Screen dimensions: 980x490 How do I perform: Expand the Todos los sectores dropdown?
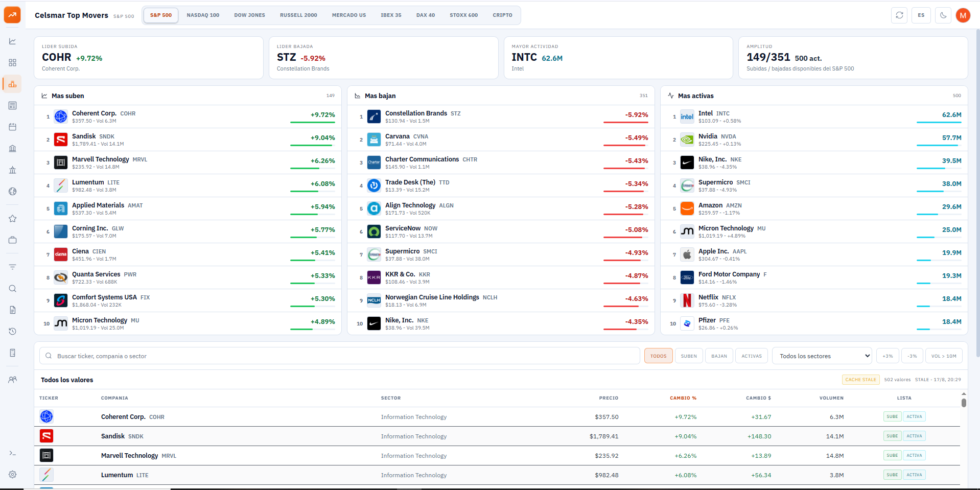[x=822, y=356]
